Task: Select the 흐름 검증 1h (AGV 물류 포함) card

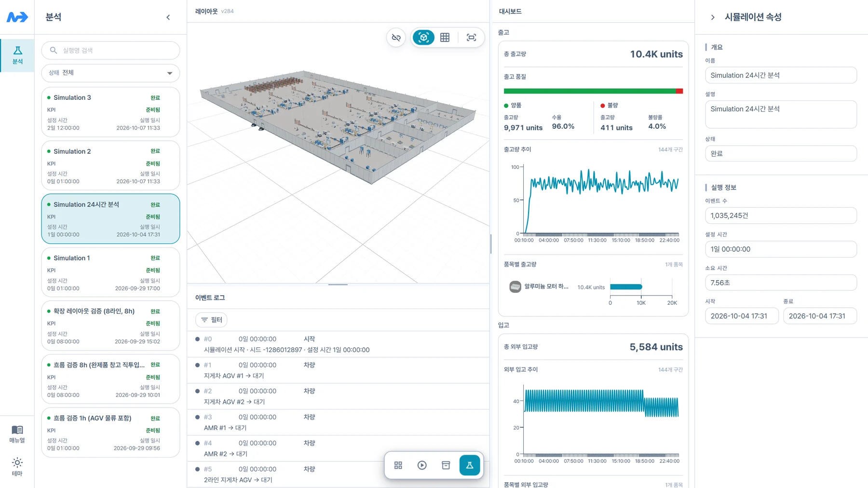Action: 110,433
